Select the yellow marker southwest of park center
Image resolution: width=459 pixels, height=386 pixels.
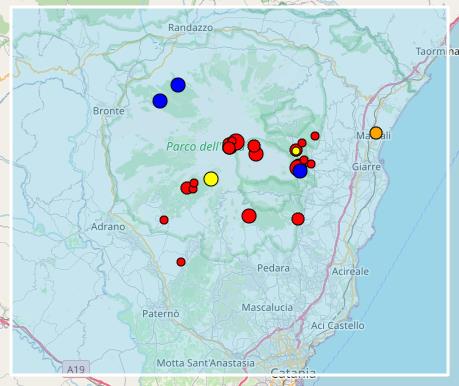[x=211, y=179]
